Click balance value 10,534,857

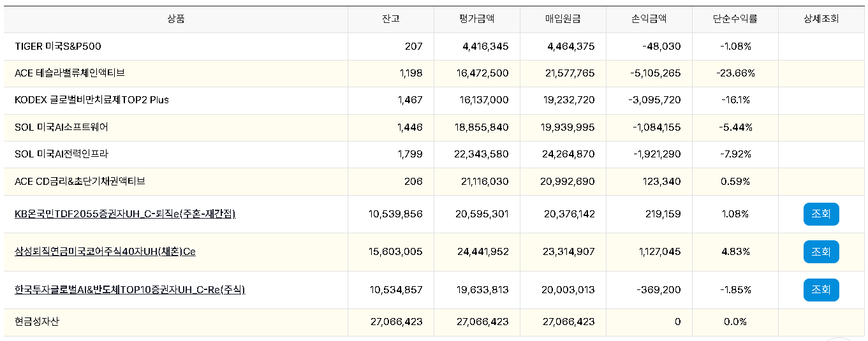tap(396, 290)
